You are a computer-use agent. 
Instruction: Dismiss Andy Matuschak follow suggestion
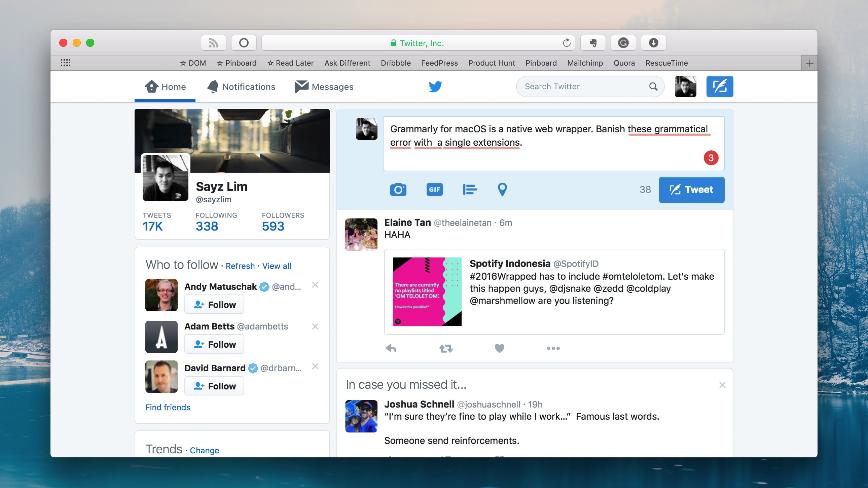(315, 285)
